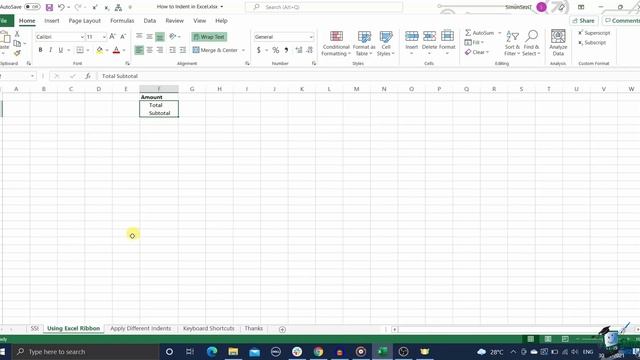The height and width of the screenshot is (360, 640).
Task: Click Subscript custom format button
Action: point(592,42)
